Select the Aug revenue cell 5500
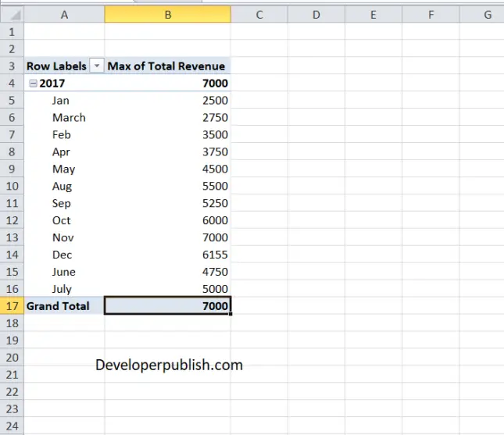This screenshot has width=504, height=435. click(x=167, y=186)
